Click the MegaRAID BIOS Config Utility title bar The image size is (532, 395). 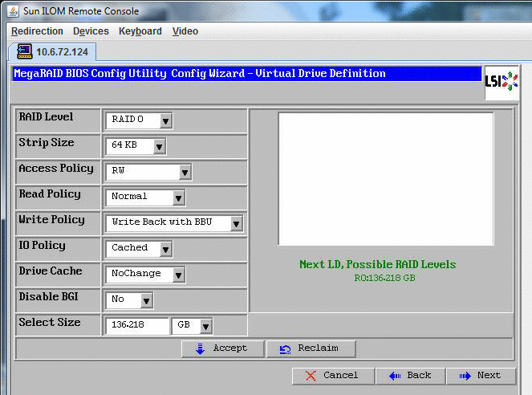[246, 74]
